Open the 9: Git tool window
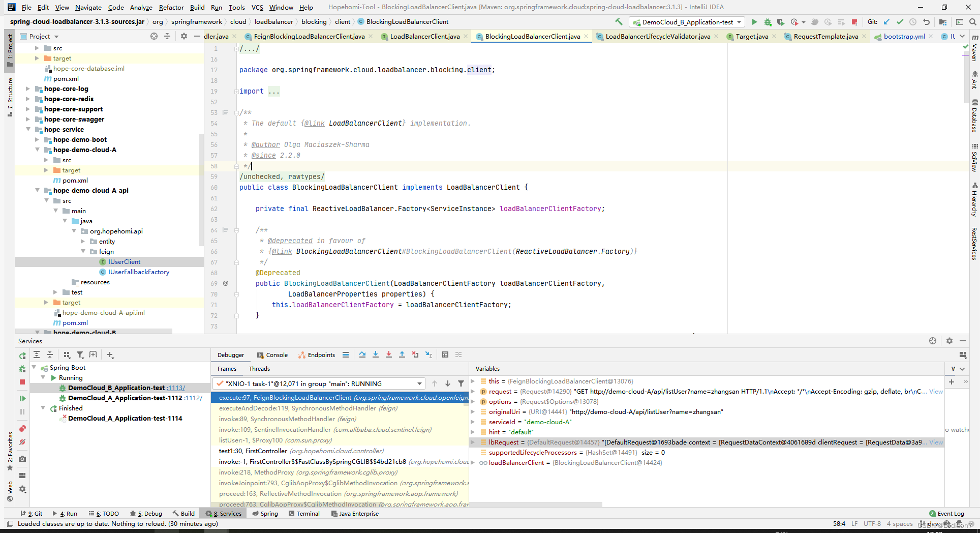 [31, 514]
